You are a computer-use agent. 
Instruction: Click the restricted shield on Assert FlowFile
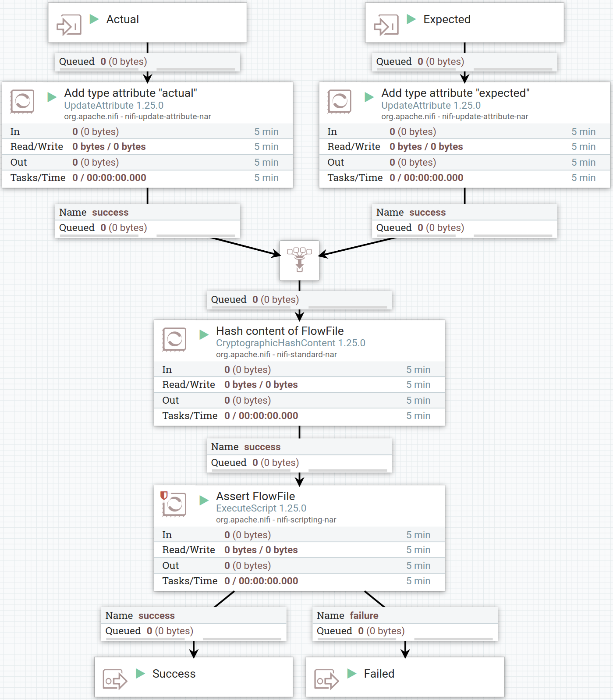click(x=164, y=495)
